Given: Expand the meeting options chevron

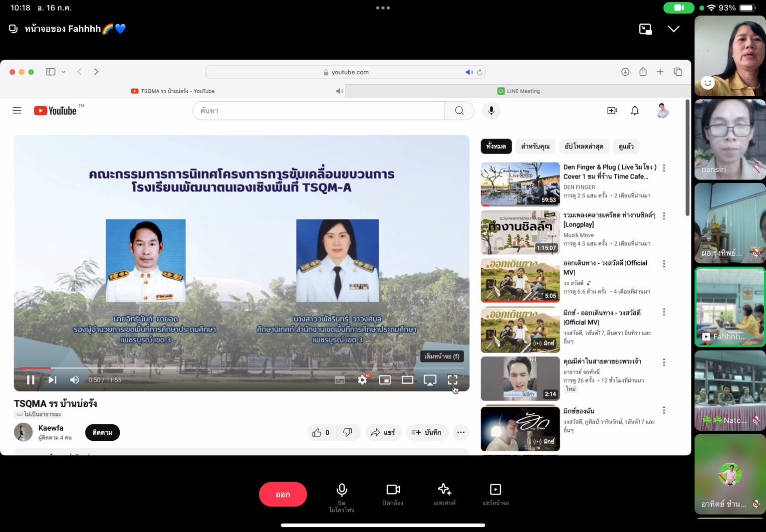Looking at the screenshot, I should [x=673, y=29].
